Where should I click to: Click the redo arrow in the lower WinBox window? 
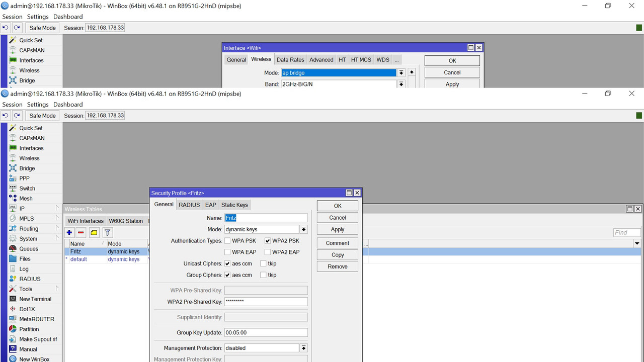pyautogui.click(x=17, y=116)
